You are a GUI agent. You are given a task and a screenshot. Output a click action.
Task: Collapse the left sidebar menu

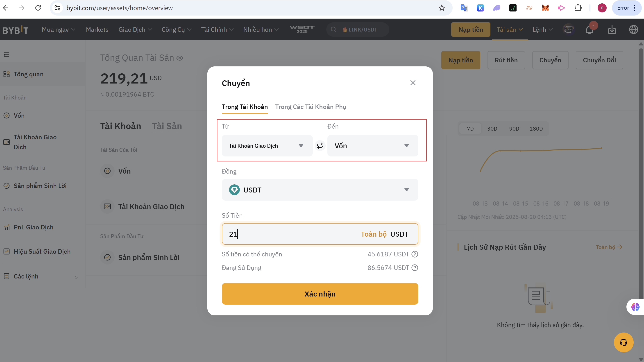pyautogui.click(x=7, y=55)
